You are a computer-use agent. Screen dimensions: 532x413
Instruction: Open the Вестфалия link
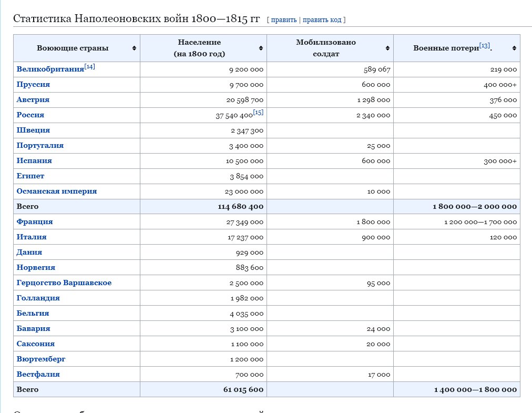pyautogui.click(x=38, y=375)
